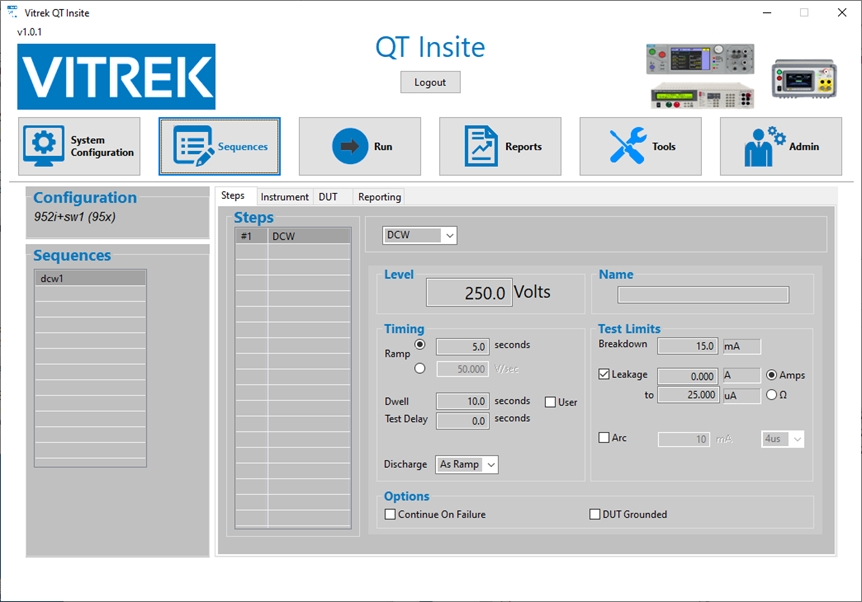Screen dimensions: 862x602
Task: Expand the Discharge As Ramp dropdown
Action: point(467,465)
